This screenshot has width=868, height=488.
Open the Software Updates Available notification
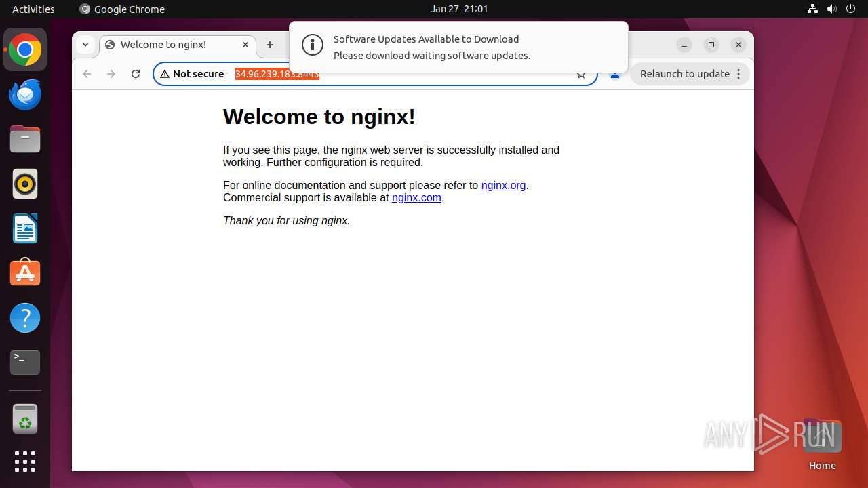(x=458, y=47)
